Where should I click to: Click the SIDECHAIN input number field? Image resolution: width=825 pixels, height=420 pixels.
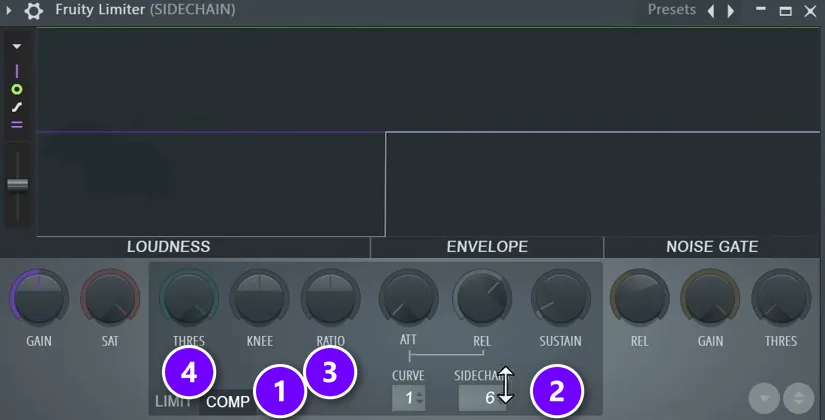(482, 398)
